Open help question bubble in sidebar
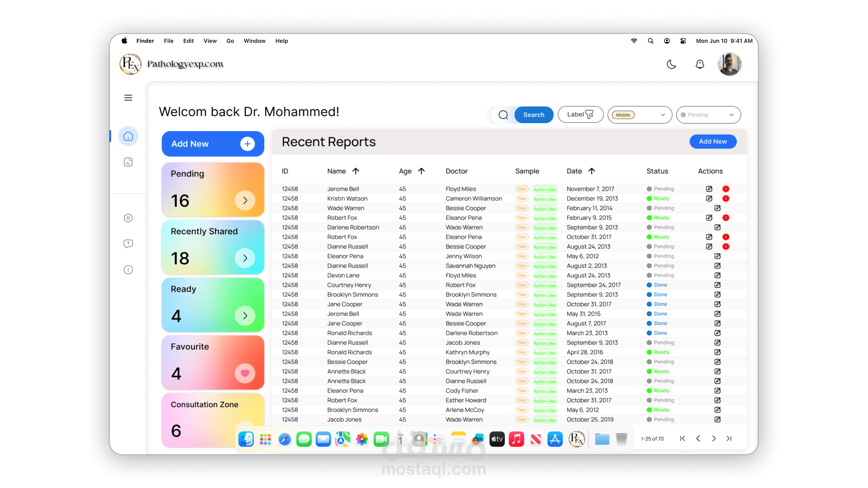 tap(128, 244)
